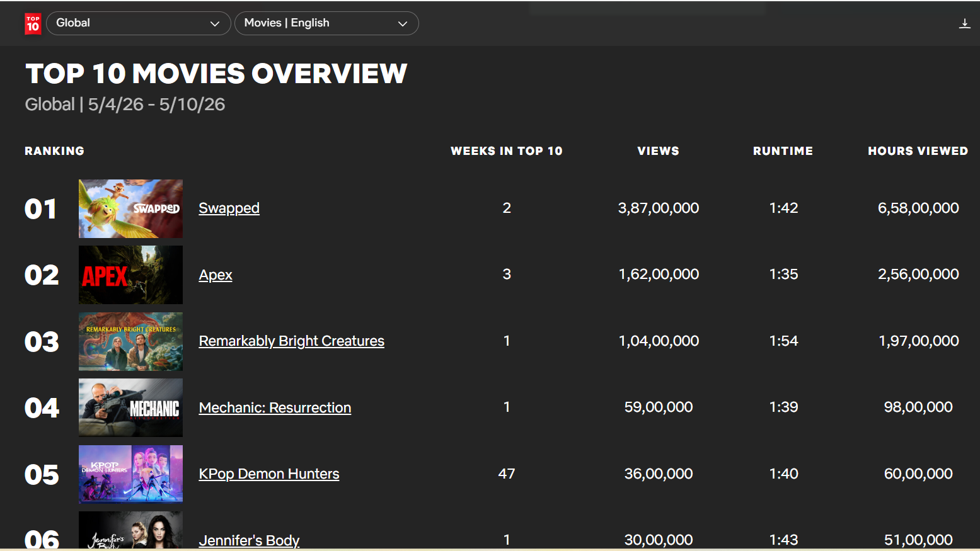Click the rank number 03
The width and height of the screenshot is (980, 551).
pos(42,342)
